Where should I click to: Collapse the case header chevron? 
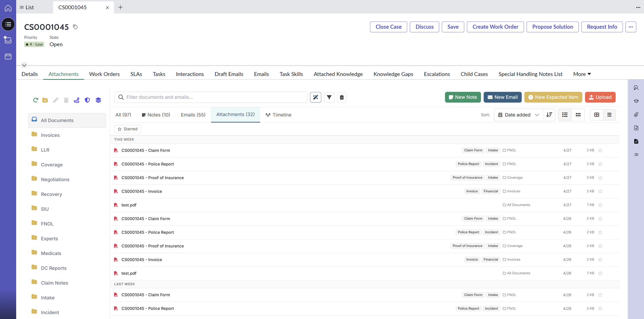point(24,65)
